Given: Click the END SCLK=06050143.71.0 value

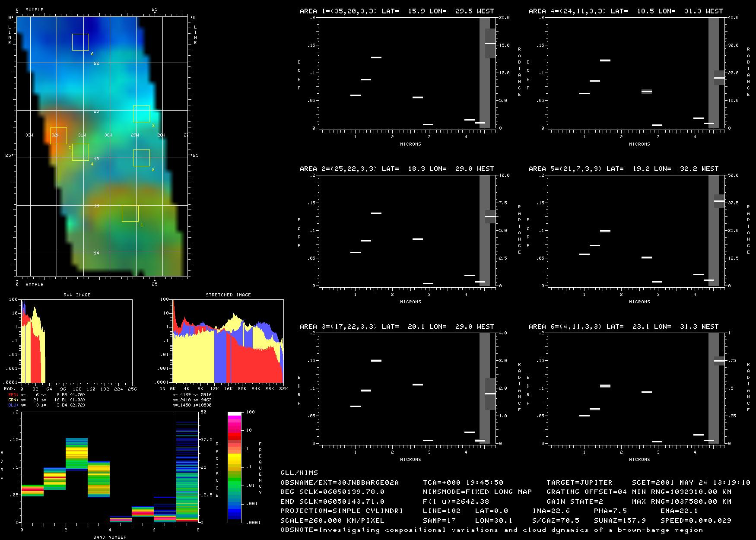Looking at the screenshot, I should [x=332, y=502].
